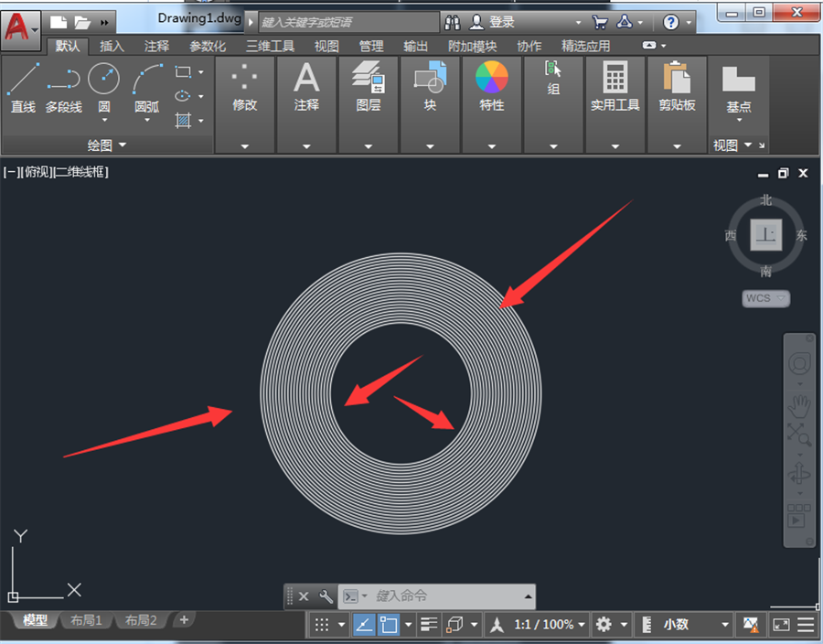Switch to the Manage (管理) ribbon tab
This screenshot has width=823, height=644.
pyautogui.click(x=371, y=46)
